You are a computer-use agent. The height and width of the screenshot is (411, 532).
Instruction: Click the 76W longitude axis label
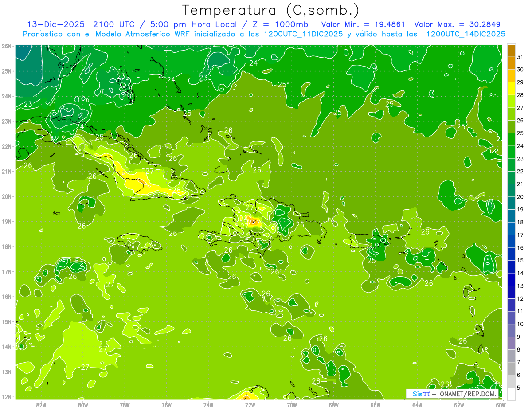[167, 405]
